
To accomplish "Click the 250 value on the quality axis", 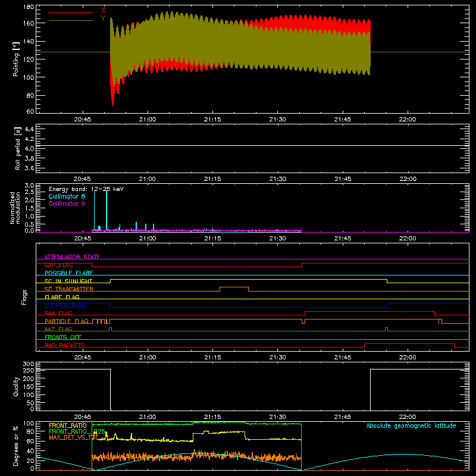I will [x=29, y=370].
